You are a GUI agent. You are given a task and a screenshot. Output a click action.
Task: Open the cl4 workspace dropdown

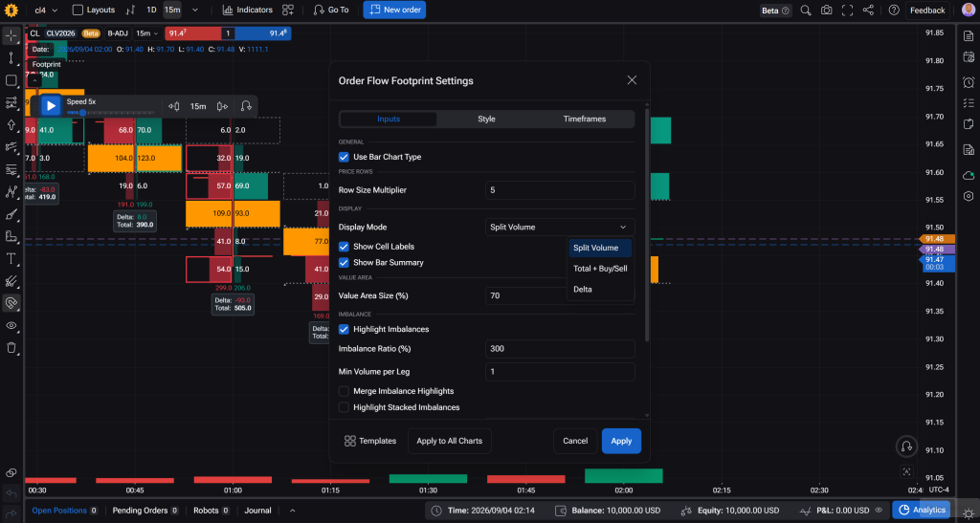pyautogui.click(x=46, y=10)
